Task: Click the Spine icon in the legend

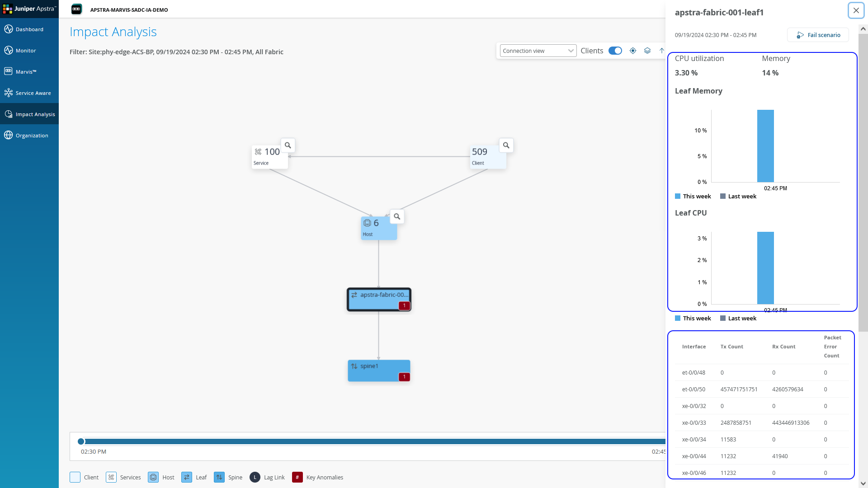Action: [x=219, y=477]
